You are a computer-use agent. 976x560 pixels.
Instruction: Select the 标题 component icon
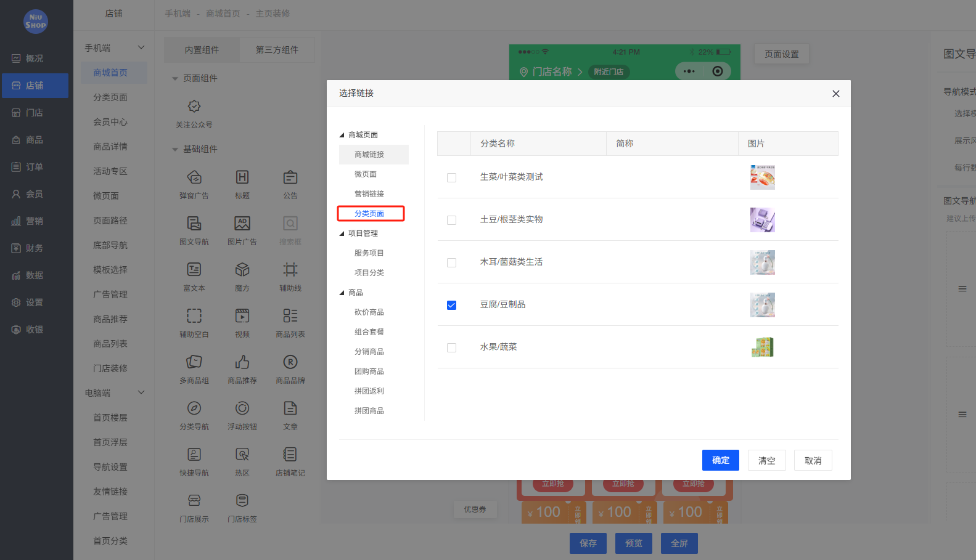click(x=242, y=177)
